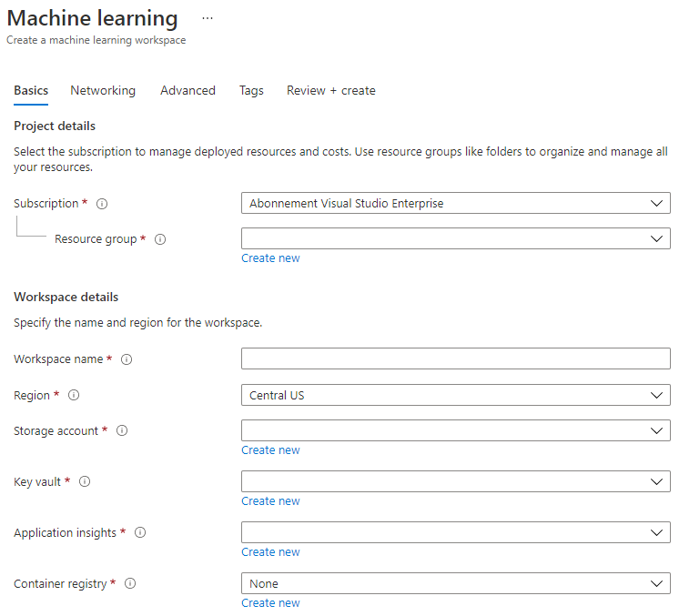Click info icon next to Subscription
The height and width of the screenshot is (616, 679).
coord(102,204)
